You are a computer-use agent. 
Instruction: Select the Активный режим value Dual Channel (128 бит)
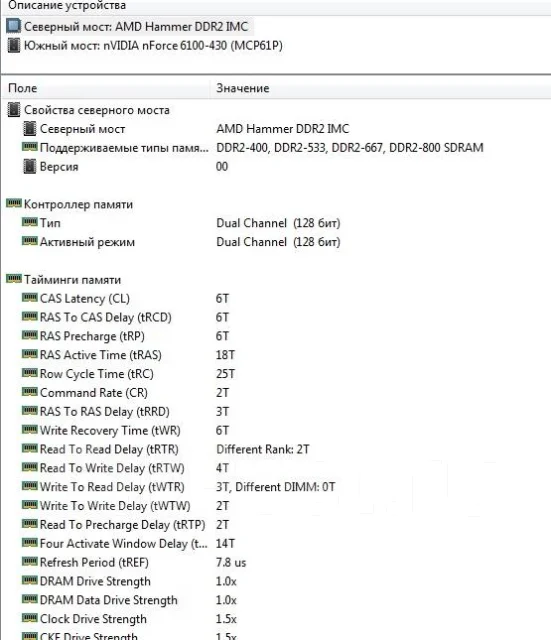pos(278,242)
